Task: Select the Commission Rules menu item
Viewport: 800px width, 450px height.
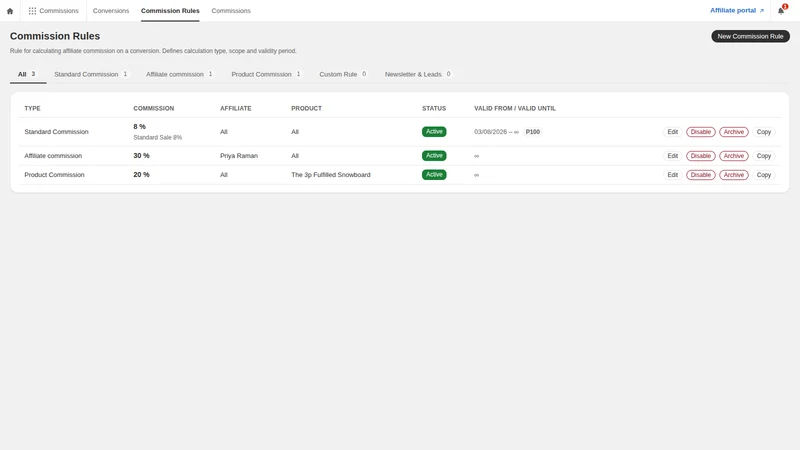Action: [x=170, y=11]
